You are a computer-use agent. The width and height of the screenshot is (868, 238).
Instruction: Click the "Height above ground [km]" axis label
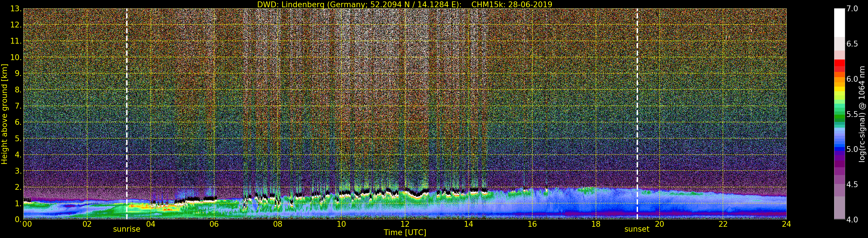tap(4, 114)
